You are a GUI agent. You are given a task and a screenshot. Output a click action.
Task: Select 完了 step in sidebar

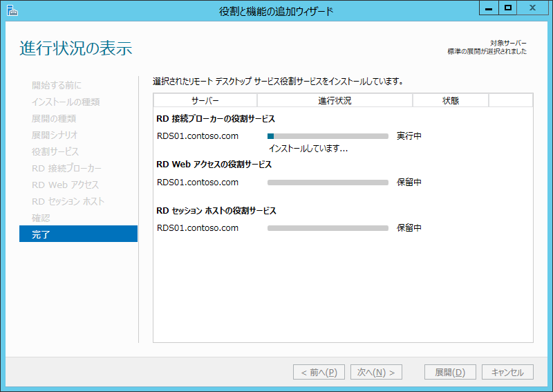pos(78,234)
